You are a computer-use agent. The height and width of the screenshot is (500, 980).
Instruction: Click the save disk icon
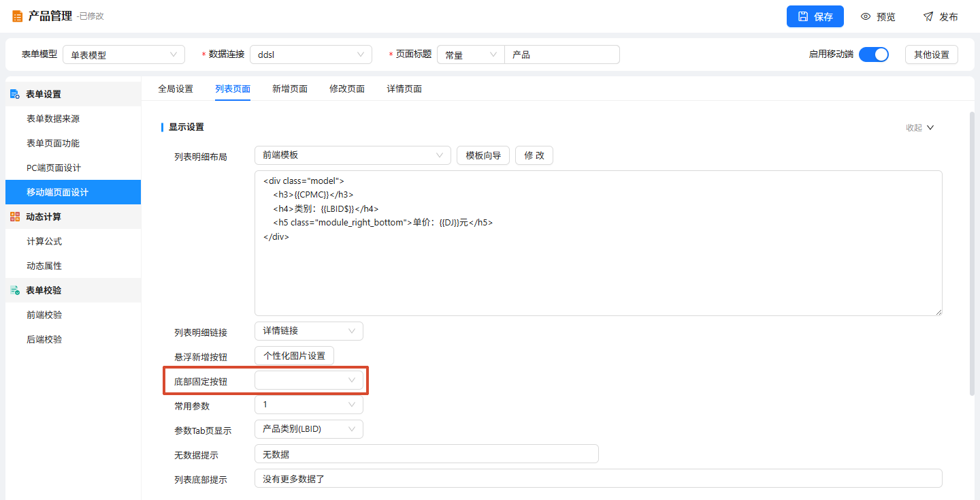click(803, 16)
